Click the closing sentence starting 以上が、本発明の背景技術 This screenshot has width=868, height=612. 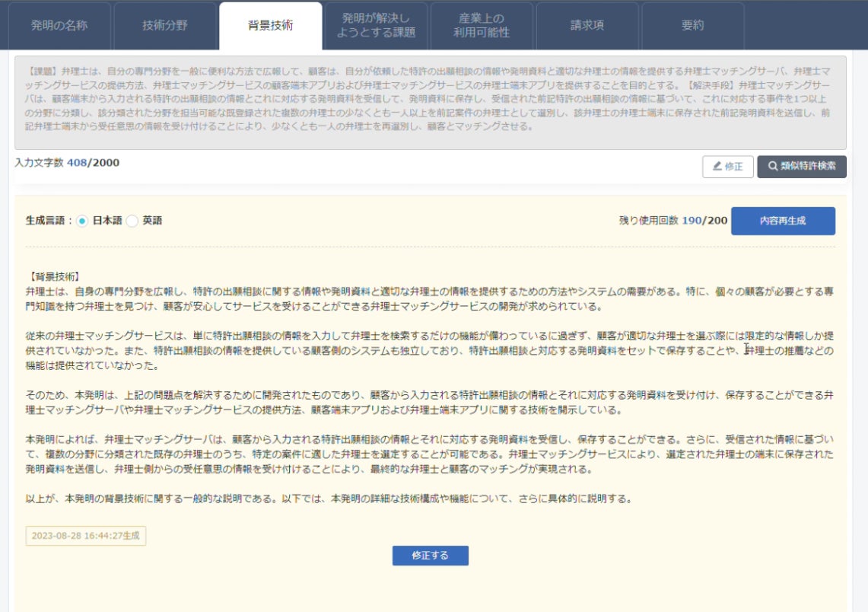coord(329,499)
